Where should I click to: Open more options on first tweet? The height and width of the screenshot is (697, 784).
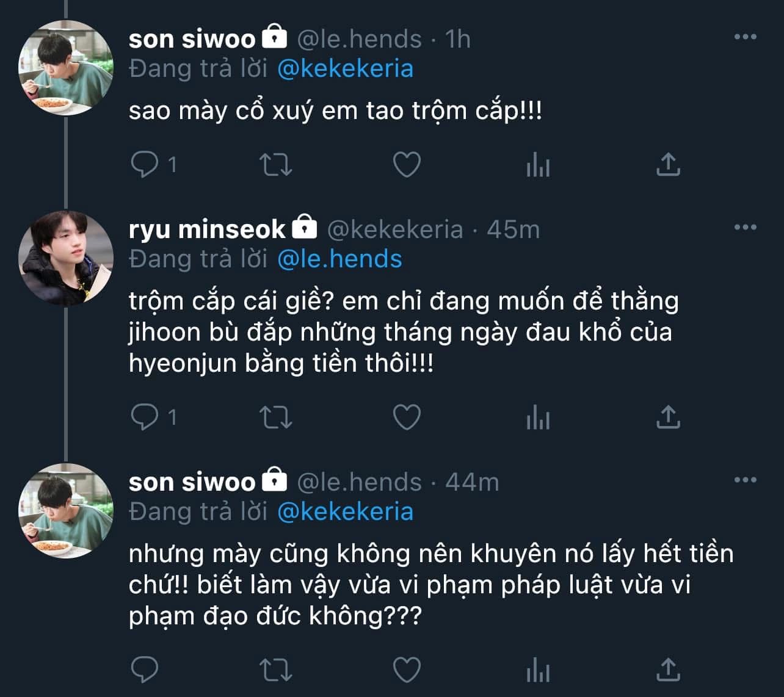[x=745, y=37]
